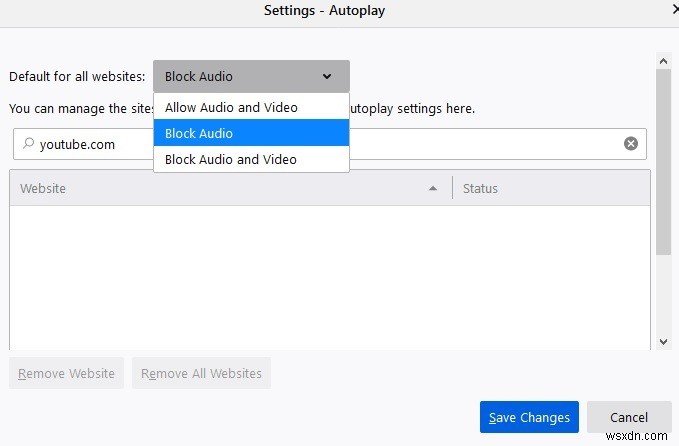Click the Website column sort arrow
679x446 pixels.
[433, 188]
